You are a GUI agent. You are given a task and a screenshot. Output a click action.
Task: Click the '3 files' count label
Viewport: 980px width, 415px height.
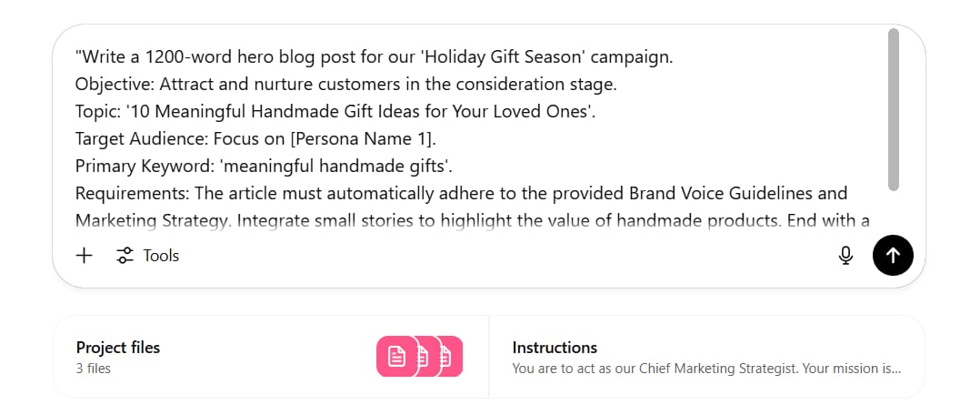pos(93,369)
